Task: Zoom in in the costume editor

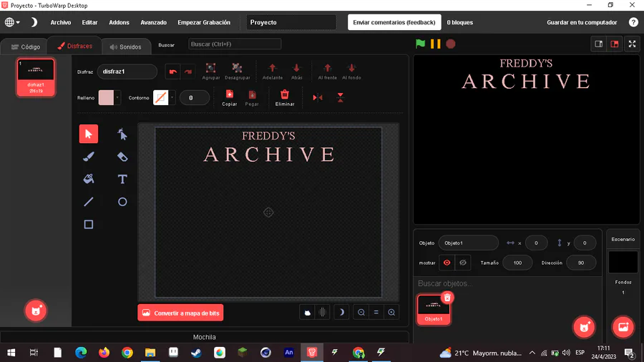Action: pos(391,313)
